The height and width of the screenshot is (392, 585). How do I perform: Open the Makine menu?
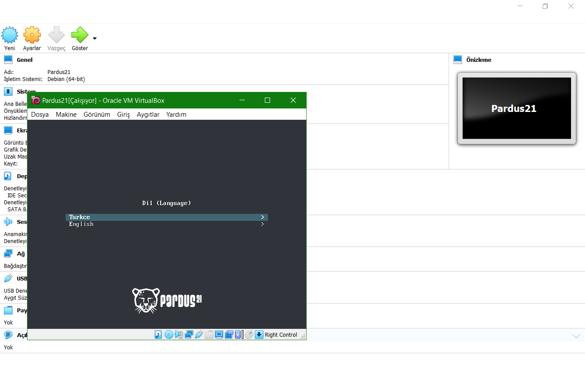pos(66,115)
